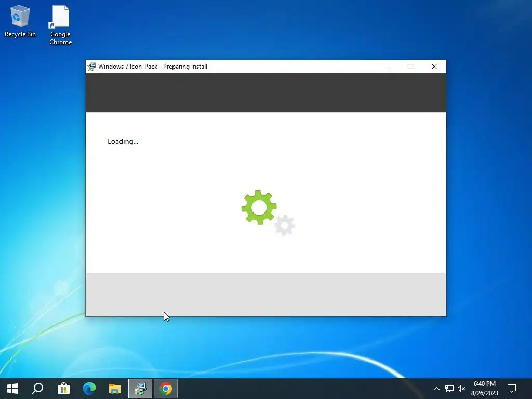Click the installer icon in title bar
532x399 pixels.
coord(91,66)
